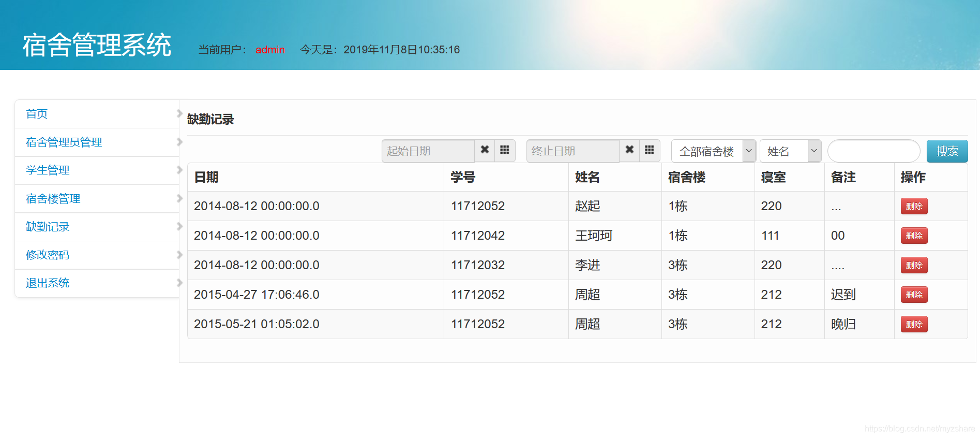Open calendar picker for start date
The width and height of the screenshot is (980, 438).
(x=505, y=151)
